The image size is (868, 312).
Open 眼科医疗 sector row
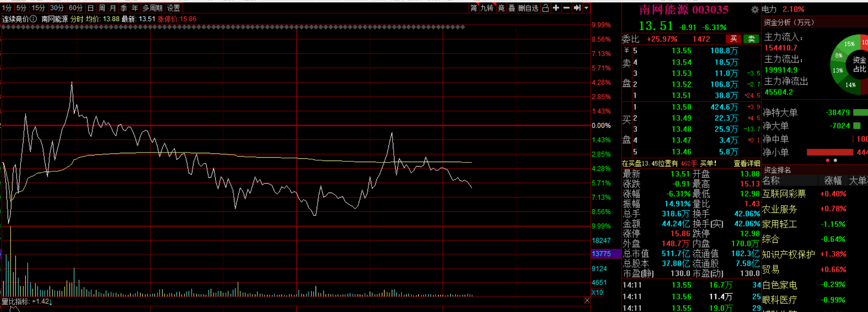(x=815, y=300)
